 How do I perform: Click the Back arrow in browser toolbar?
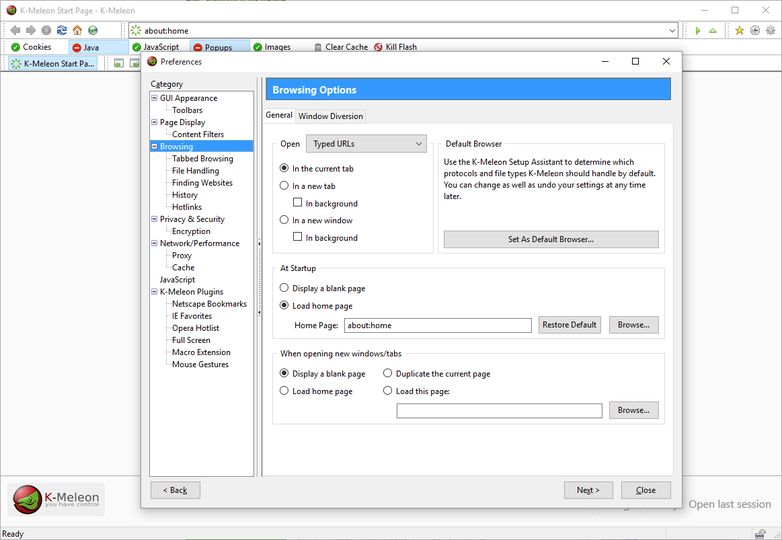(x=15, y=30)
